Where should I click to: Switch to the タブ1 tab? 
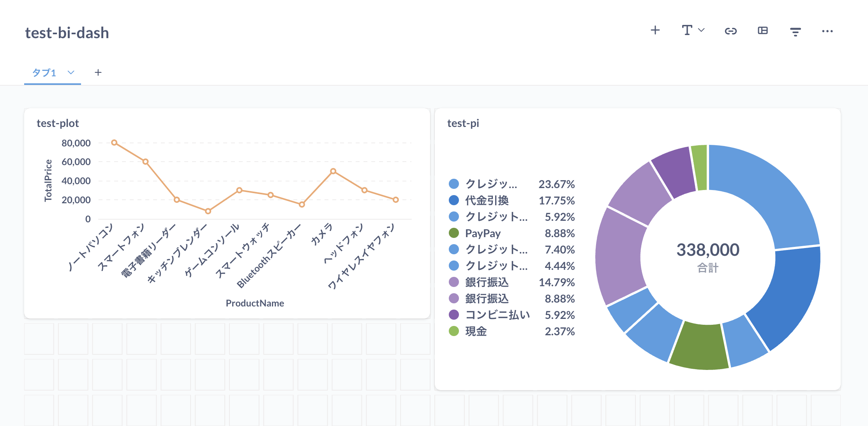[45, 72]
